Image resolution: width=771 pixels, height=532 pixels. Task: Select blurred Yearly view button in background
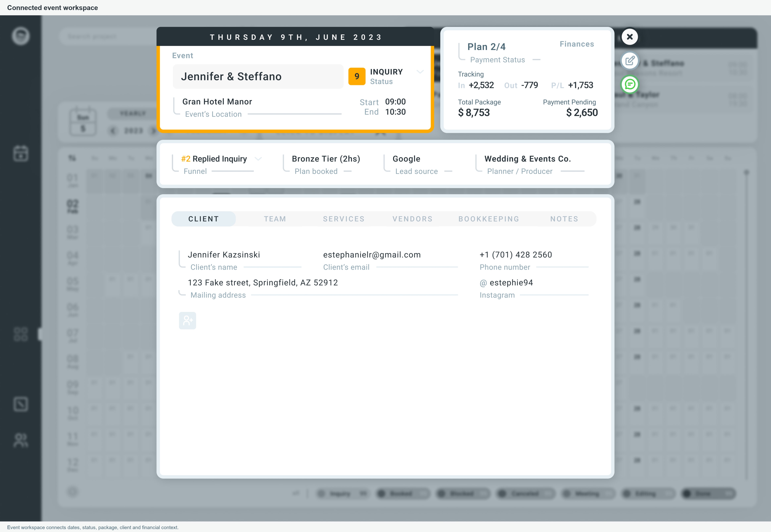(132, 113)
